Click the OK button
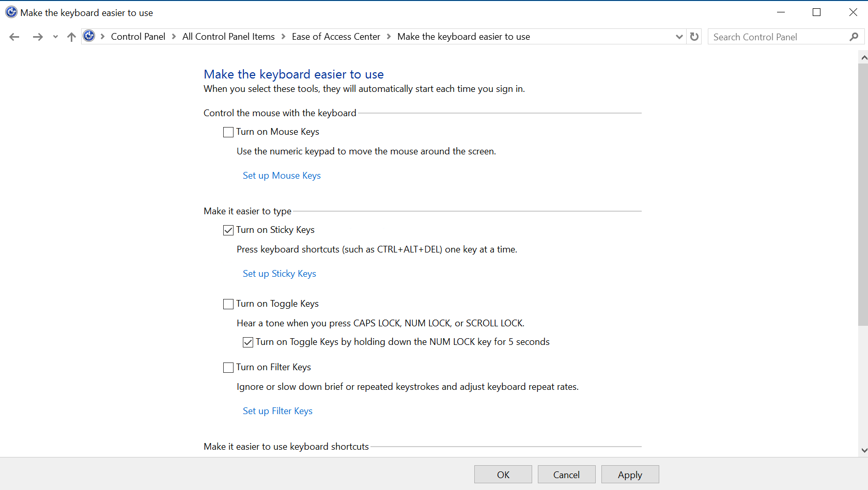The height and width of the screenshot is (490, 868). (503, 475)
